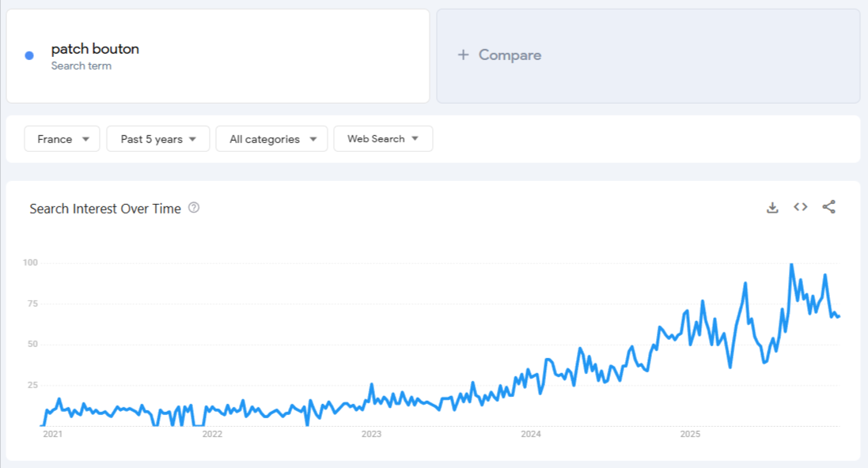Expand the Past 5 years time range selector
The image size is (868, 468).
coord(157,138)
